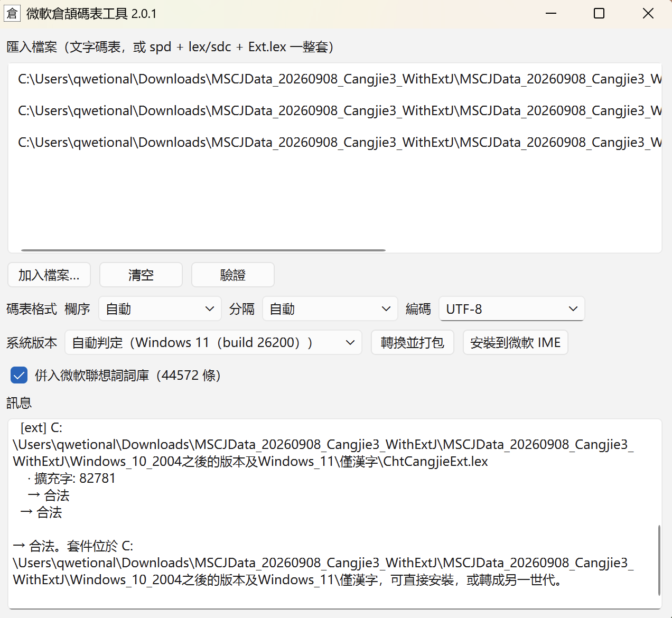
Task: Open the 欄序 dropdown set to 自動
Action: (x=160, y=308)
